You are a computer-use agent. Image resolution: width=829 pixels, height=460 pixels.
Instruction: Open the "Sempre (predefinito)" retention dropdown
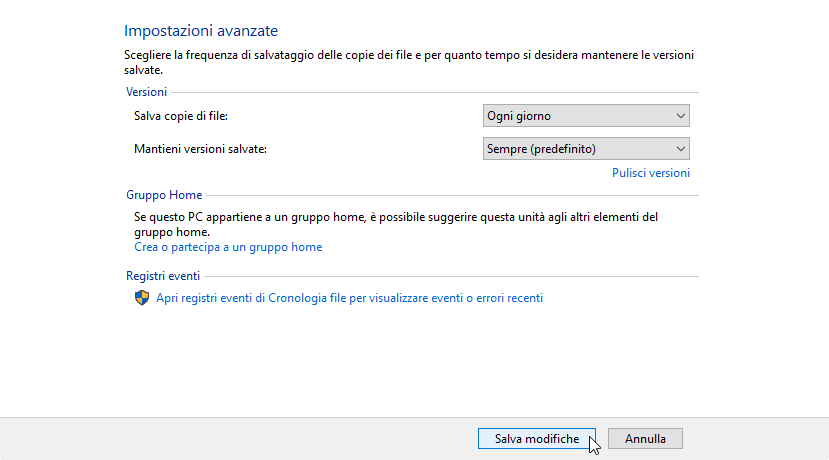585,149
